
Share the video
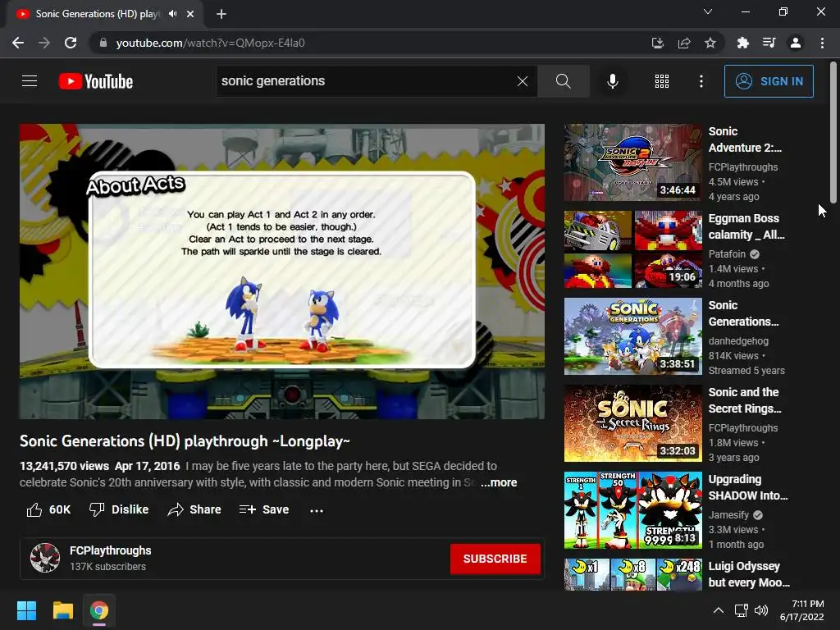click(194, 509)
